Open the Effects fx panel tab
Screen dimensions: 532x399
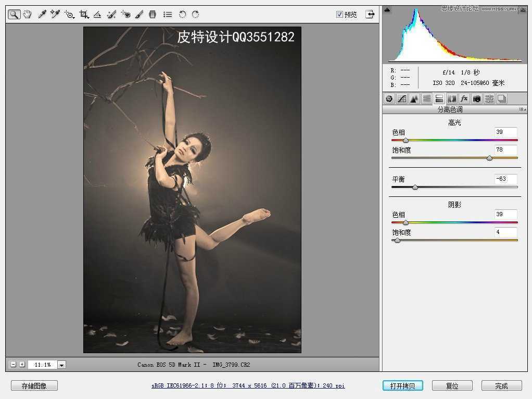[x=464, y=99]
